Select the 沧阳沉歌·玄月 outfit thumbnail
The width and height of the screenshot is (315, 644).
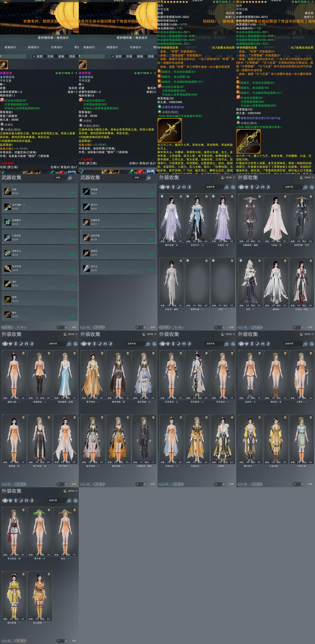tap(301, 218)
